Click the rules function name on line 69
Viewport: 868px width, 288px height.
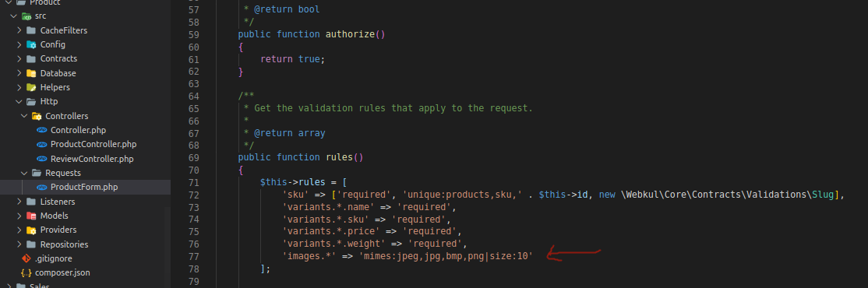[x=339, y=157]
